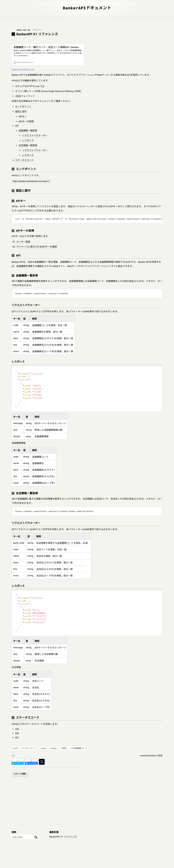Screen dimensions: 174x868
Task: Click the code URL ending in /api/v1/banks
Action: 41,294
